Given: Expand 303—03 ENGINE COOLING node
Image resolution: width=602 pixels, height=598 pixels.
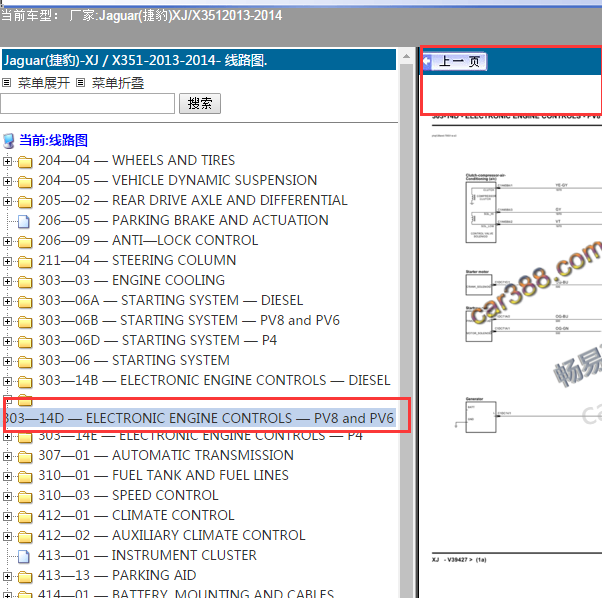Looking at the screenshot, I should pyautogui.click(x=7, y=281).
